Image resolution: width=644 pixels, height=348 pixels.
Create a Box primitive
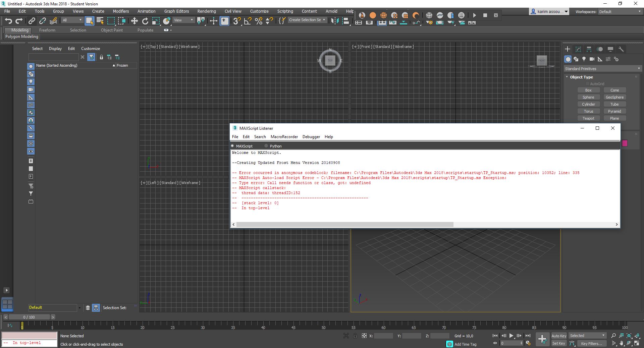click(x=588, y=90)
